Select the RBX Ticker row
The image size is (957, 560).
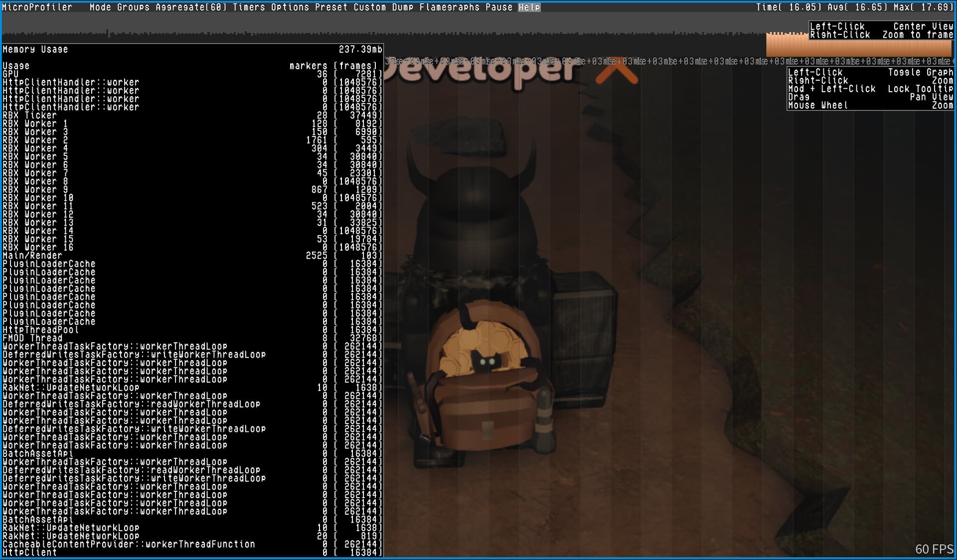tap(192, 115)
